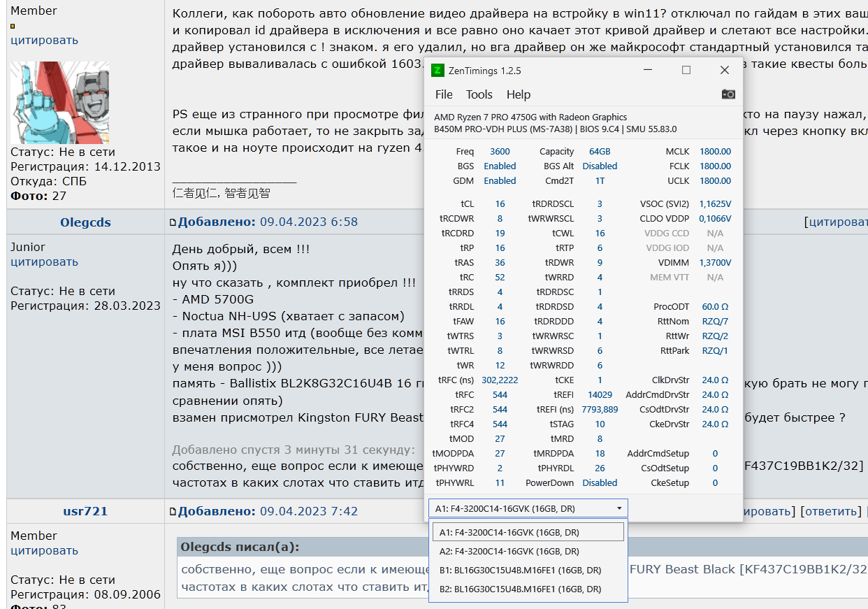Click Cmd2T value 1T
The width and height of the screenshot is (868, 609).
[600, 181]
